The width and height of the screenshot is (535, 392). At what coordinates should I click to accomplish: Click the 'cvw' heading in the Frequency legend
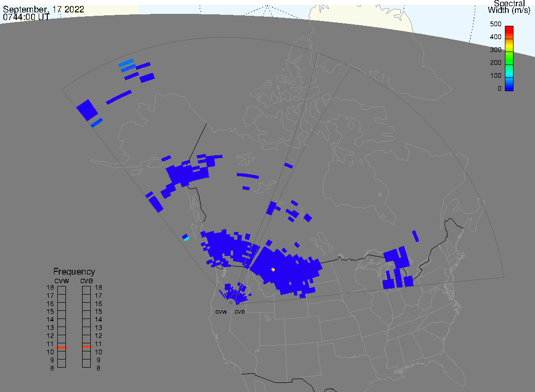click(62, 280)
